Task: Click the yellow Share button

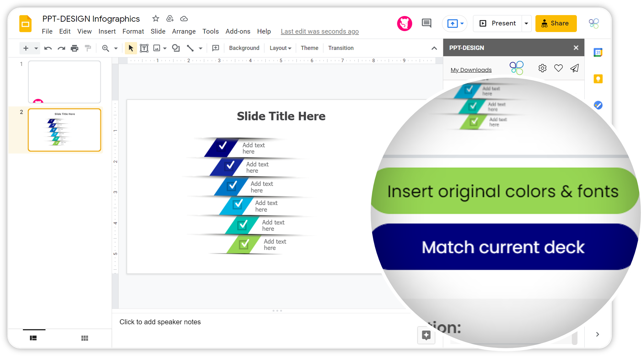Action: [556, 24]
